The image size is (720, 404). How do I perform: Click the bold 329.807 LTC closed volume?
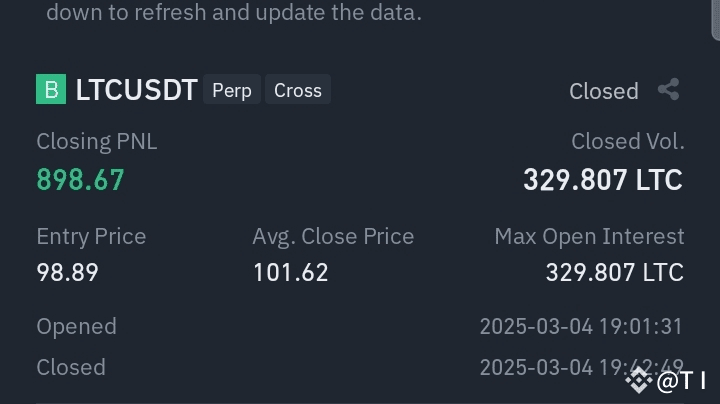tap(602, 180)
